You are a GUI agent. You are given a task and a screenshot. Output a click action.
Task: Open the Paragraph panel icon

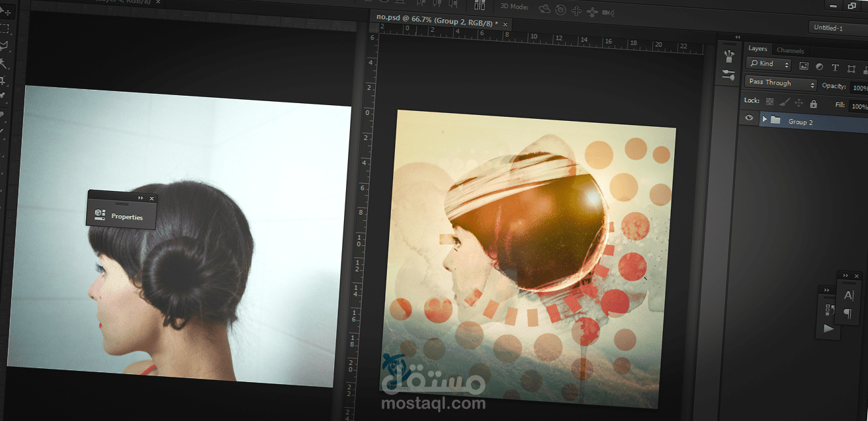click(847, 313)
